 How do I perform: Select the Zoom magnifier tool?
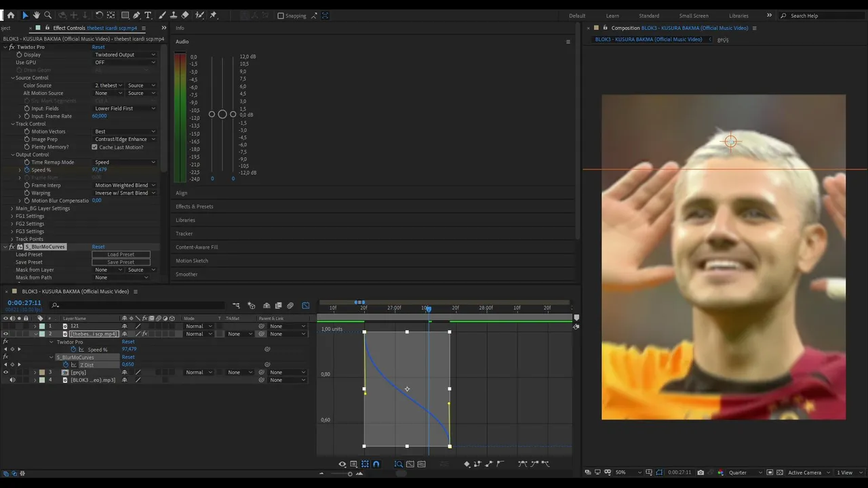[47, 15]
